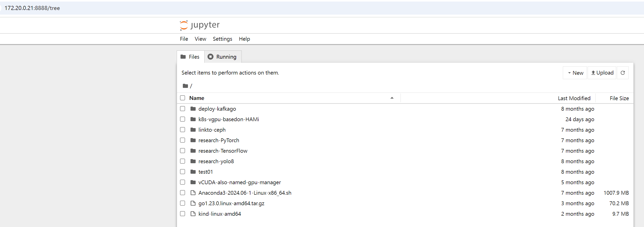Toggle the select-all checkbox beside Name
Image resolution: width=644 pixels, height=227 pixels.
(x=183, y=98)
